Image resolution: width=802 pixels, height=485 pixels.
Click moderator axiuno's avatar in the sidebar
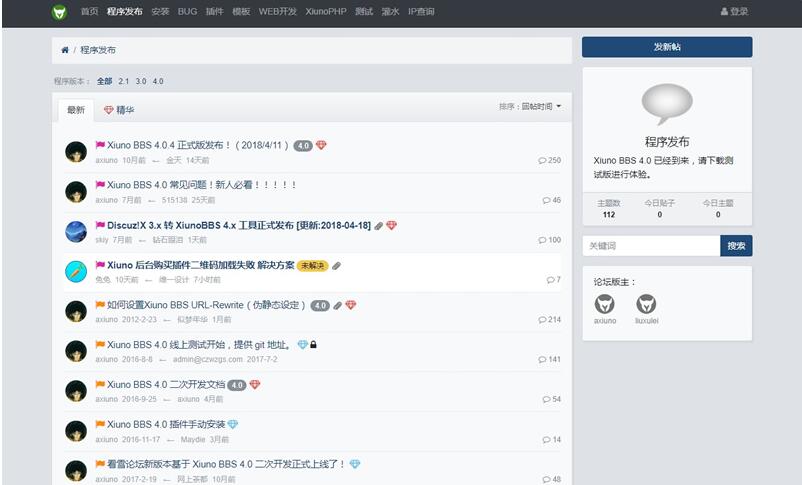coord(604,304)
